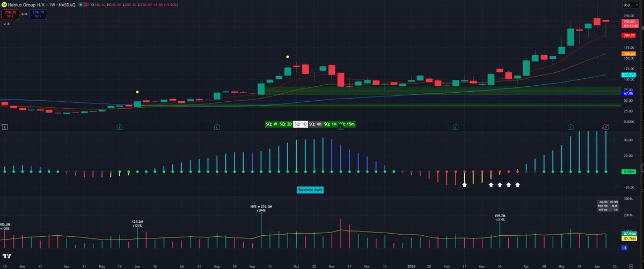Open the earnings marker near late May

click(x=121, y=127)
